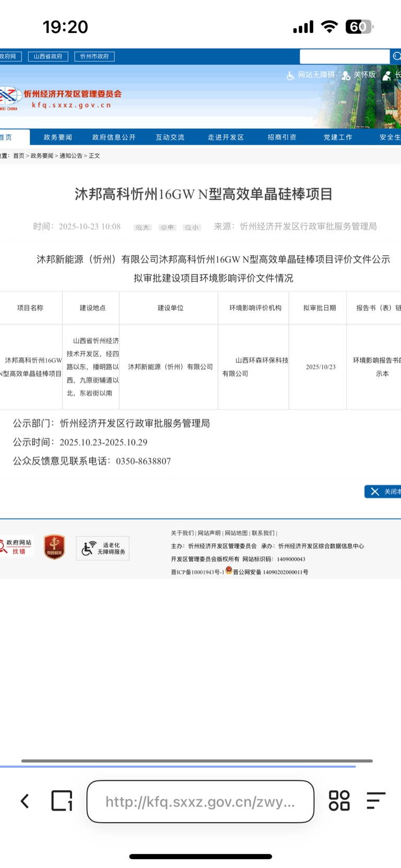Open the four-square apps grid icon
This screenshot has height=868, width=401.
(339, 801)
